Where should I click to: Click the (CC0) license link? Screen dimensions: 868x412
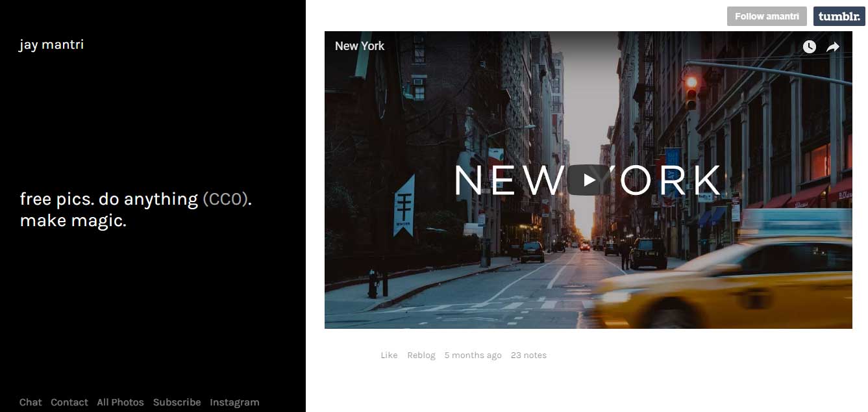pos(225,199)
